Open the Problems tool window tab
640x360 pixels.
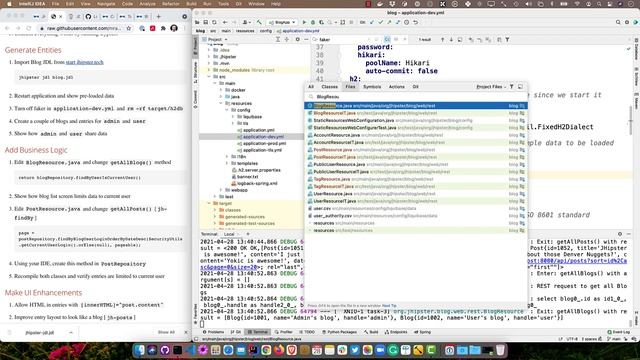(213, 332)
